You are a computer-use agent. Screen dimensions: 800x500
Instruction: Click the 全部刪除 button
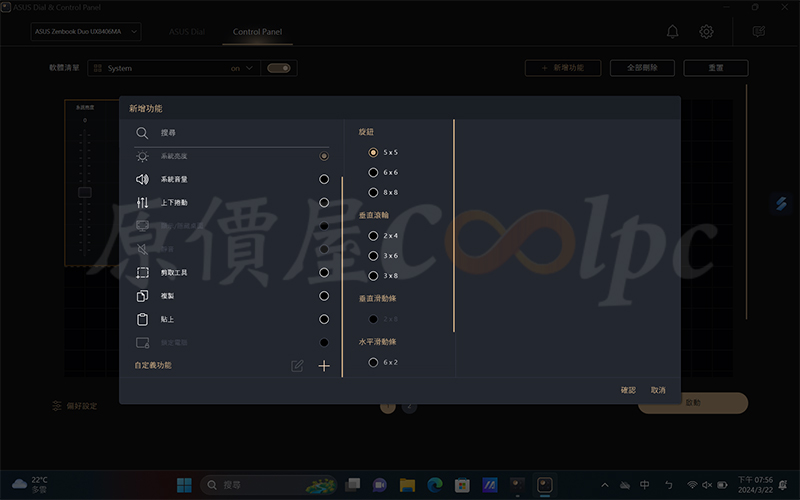coord(642,68)
